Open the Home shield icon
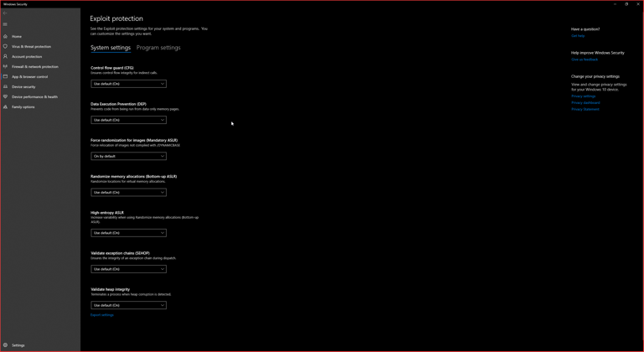This screenshot has width=644, height=352. click(x=5, y=37)
